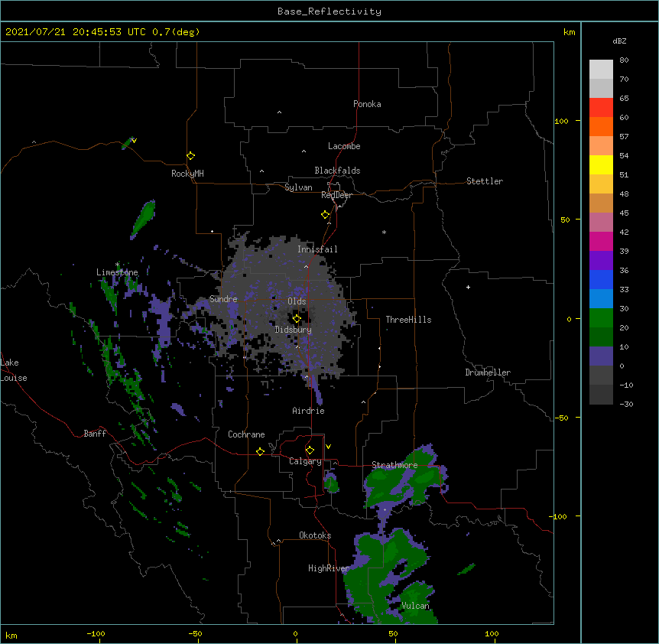Screen dimensions: 659x644
Task: Click the ThreeHills town label
Action: coord(408,320)
